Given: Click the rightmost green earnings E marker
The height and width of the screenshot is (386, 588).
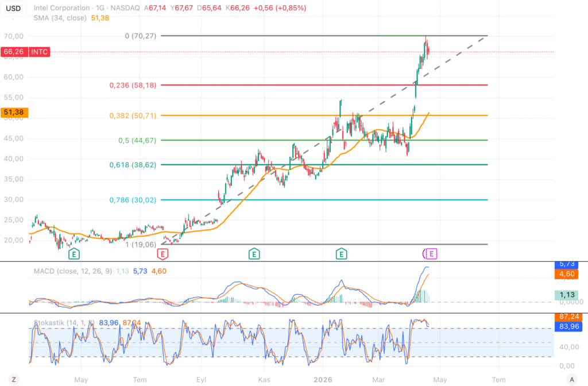Looking at the screenshot, I should click(342, 253).
